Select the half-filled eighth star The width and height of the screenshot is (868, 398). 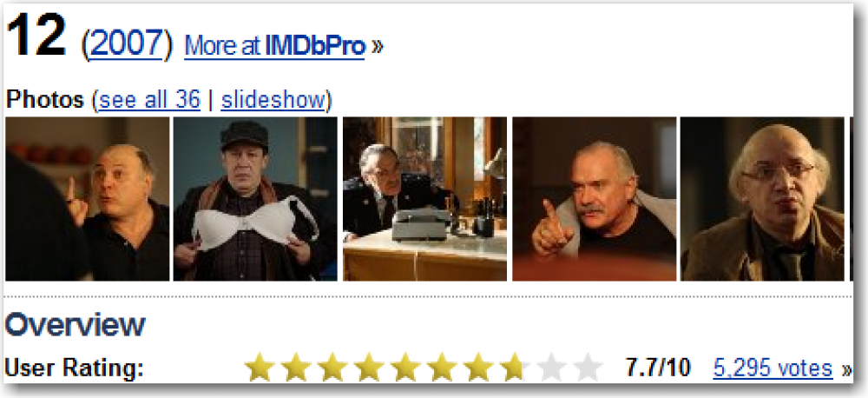(x=514, y=367)
